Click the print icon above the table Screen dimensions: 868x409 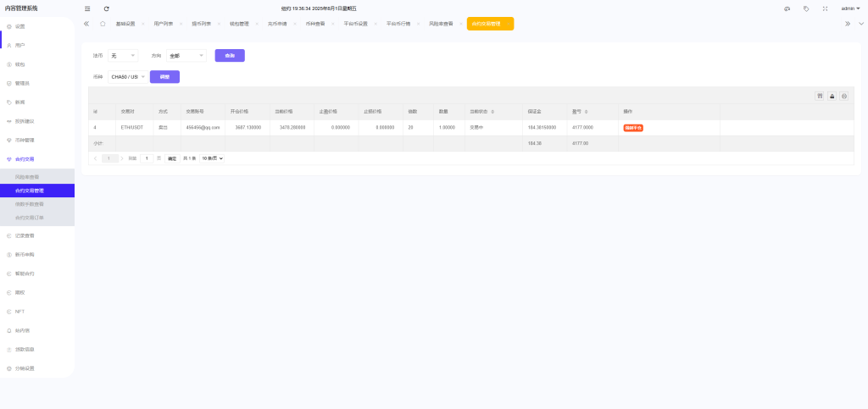pos(843,96)
